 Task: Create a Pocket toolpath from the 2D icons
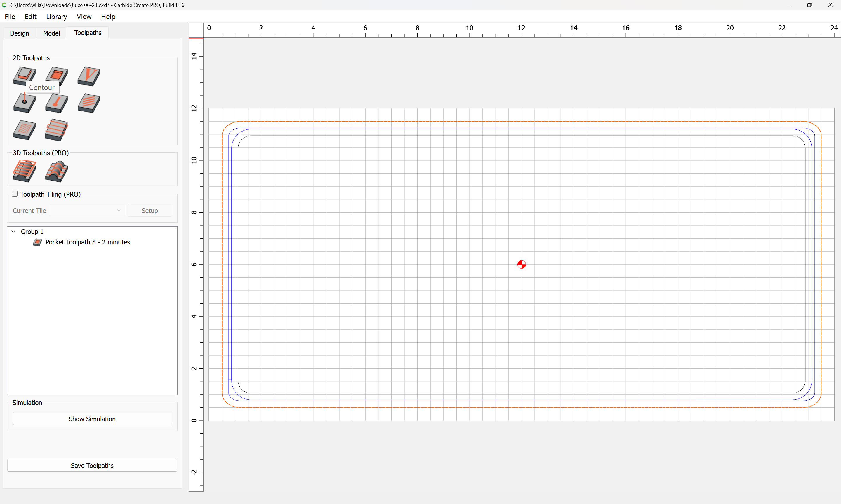[56, 76]
